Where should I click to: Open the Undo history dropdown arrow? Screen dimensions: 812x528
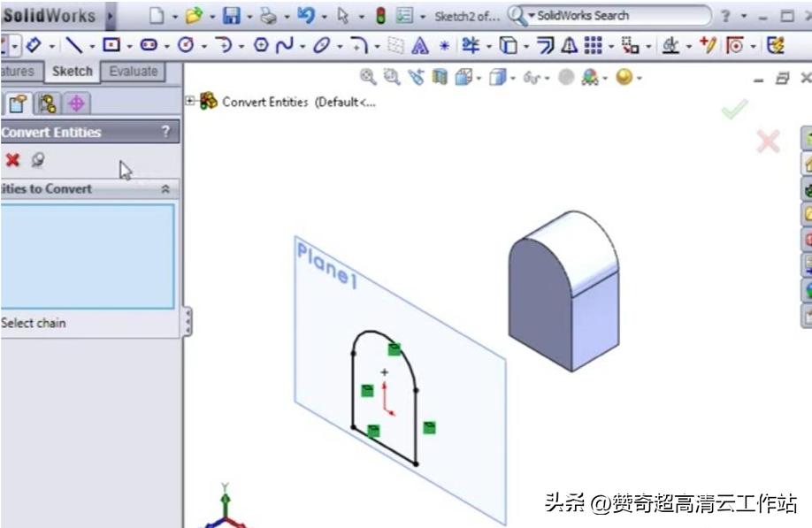click(x=324, y=17)
